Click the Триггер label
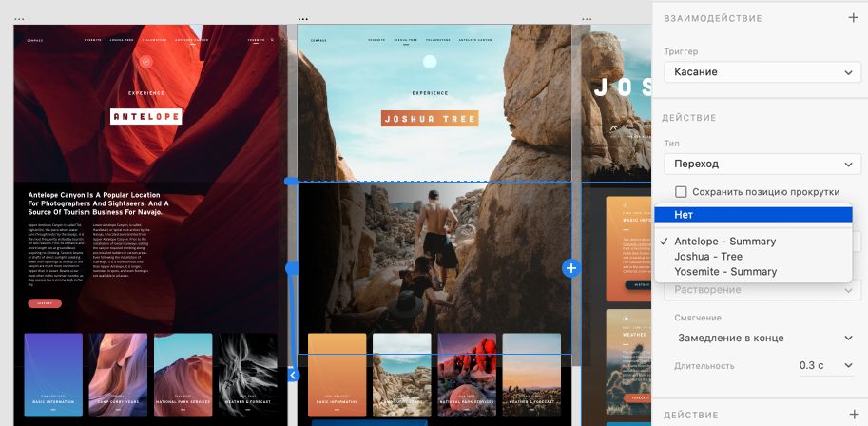 [681, 51]
